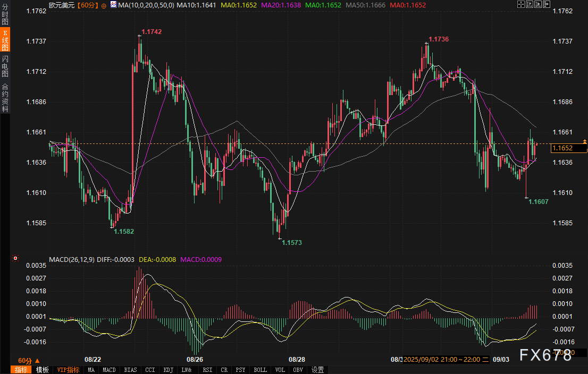Enable the BOLL indicator in bottom bar
The width and height of the screenshot is (588, 374).
pos(260,370)
